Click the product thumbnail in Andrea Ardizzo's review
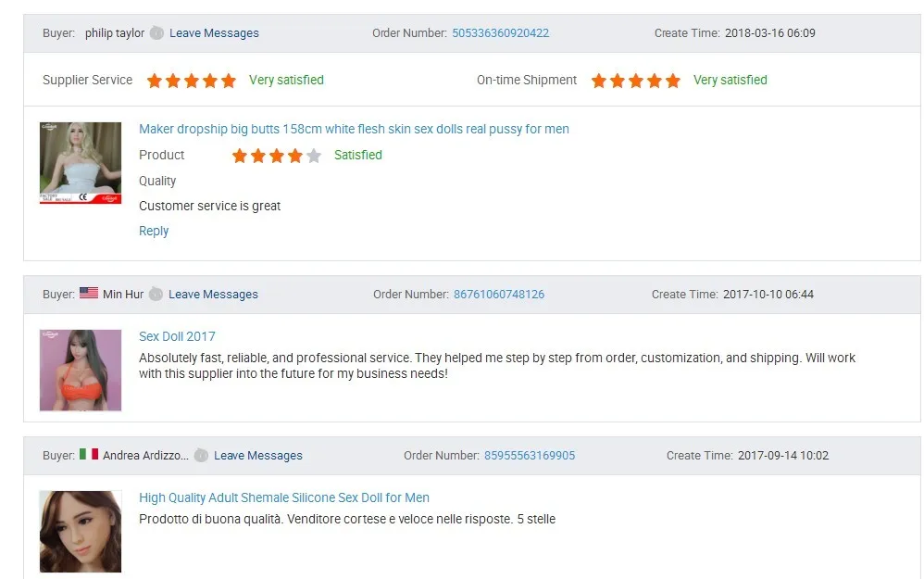Image resolution: width=924 pixels, height=579 pixels. click(x=81, y=531)
